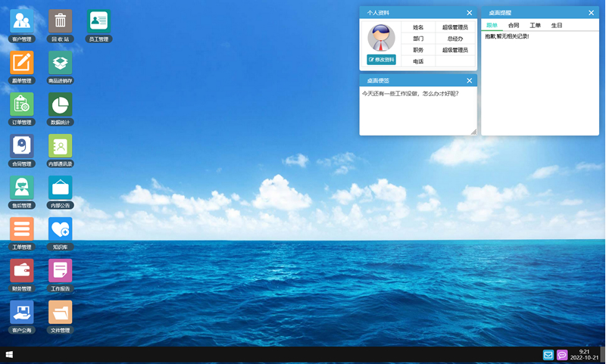Click the 修改资料 button
Viewport: 606px width, 364px height.
click(x=381, y=60)
